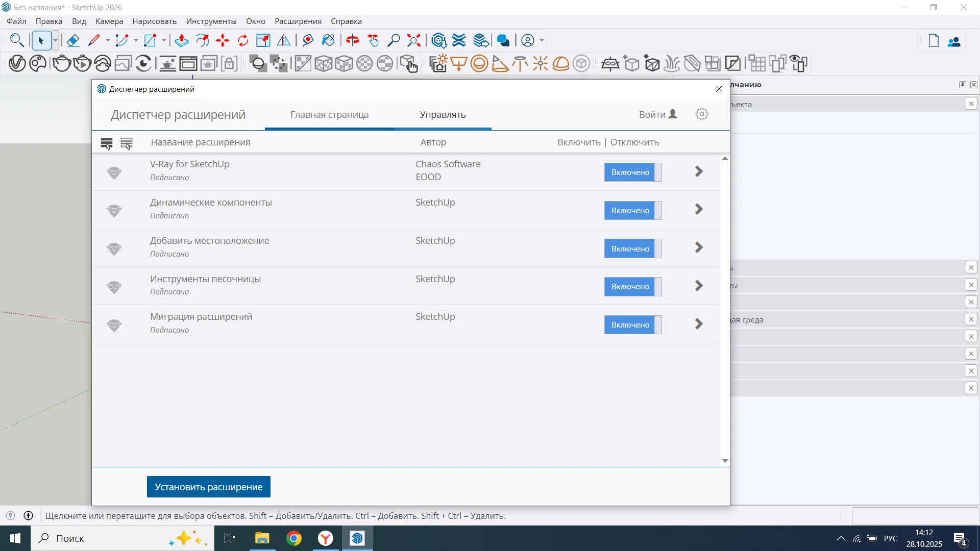
Task: Add a V-Ray Sphere Light
Action: (x=479, y=64)
